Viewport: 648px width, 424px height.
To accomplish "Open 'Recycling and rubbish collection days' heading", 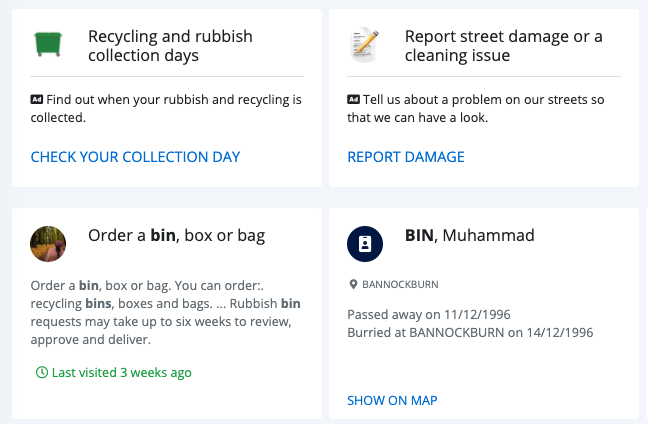I will (x=170, y=46).
